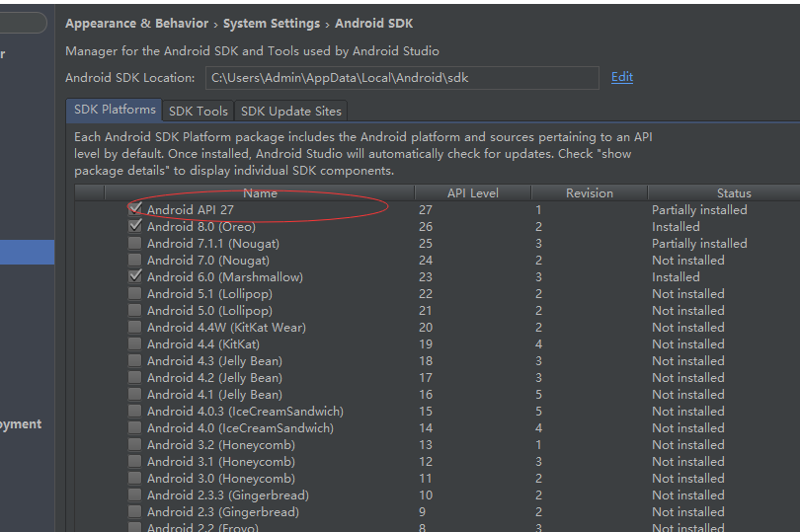
Task: Sort by the API Level column header
Action: [x=473, y=193]
